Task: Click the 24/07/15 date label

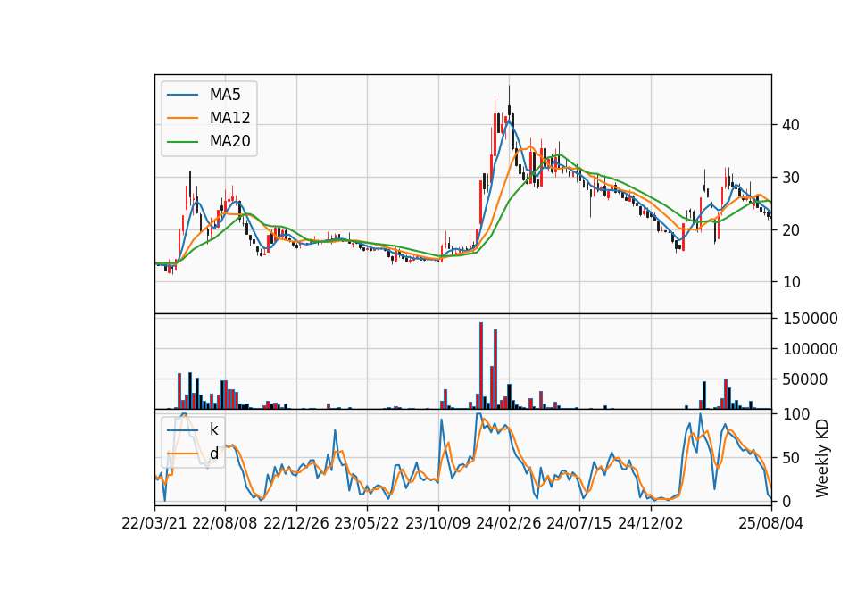Action: click(x=578, y=523)
